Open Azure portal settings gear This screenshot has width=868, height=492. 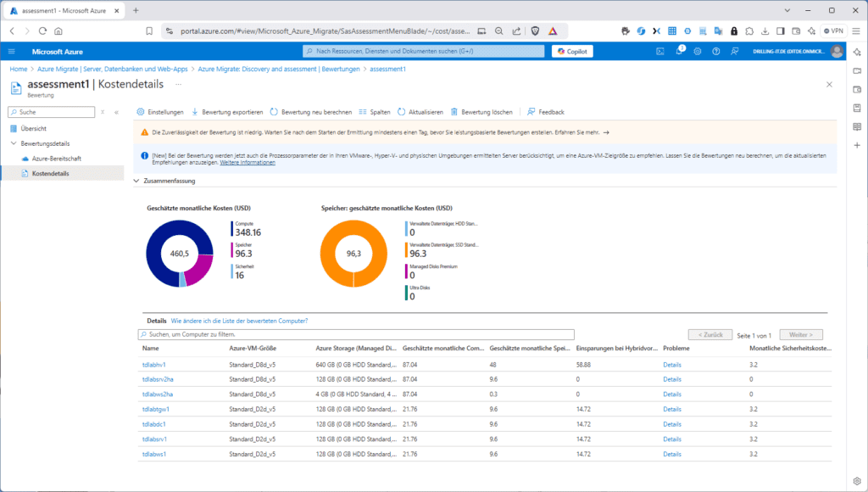[x=698, y=52]
